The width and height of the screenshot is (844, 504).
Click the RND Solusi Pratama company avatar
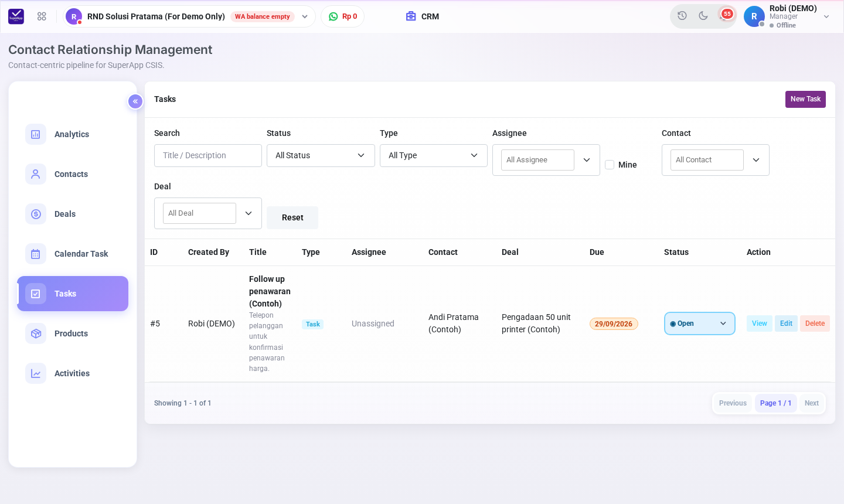coord(74,16)
